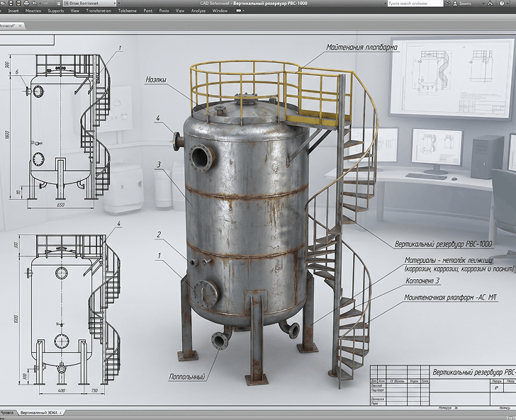Open the Tolcheme menu
The image size is (516, 420).
(x=128, y=11)
